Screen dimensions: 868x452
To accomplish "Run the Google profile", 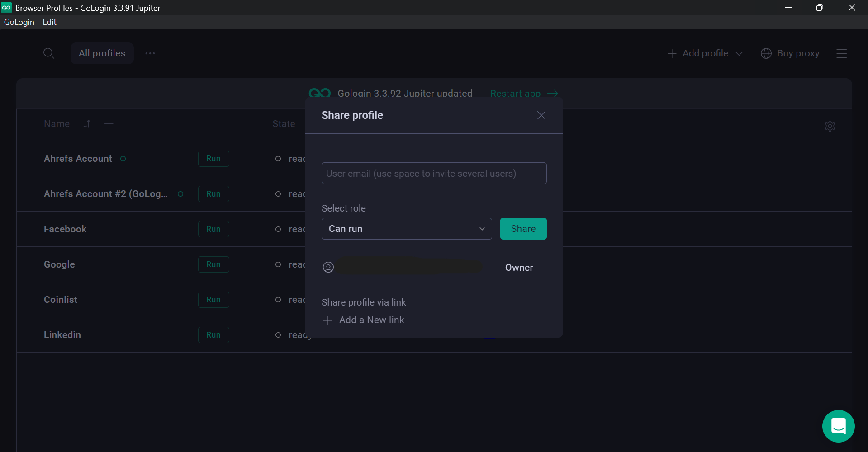I will click(213, 264).
